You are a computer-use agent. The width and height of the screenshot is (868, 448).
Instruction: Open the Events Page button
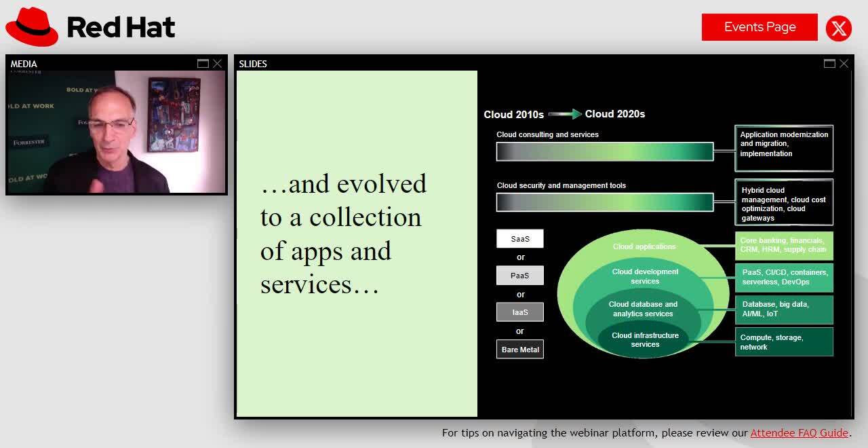[x=759, y=27]
